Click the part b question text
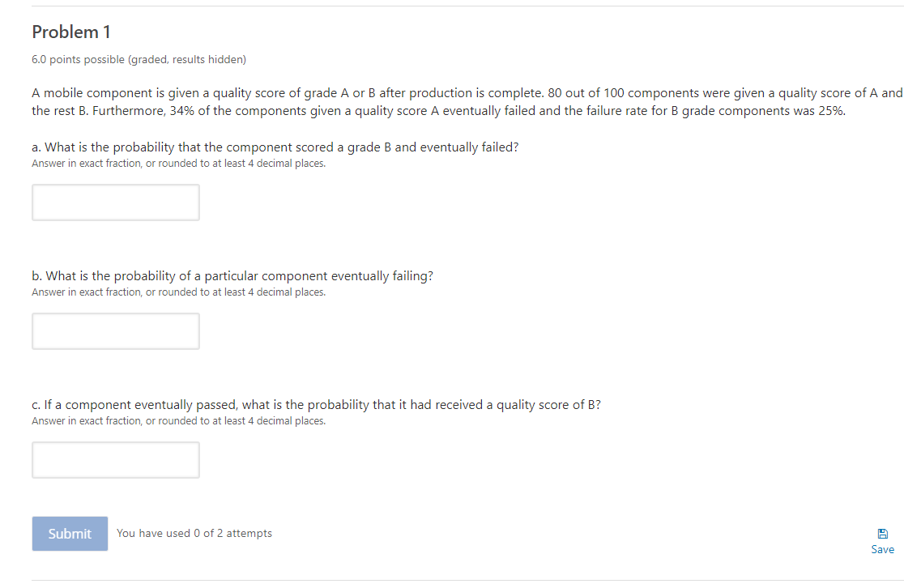Viewport: 904px width, 588px height. click(232, 275)
